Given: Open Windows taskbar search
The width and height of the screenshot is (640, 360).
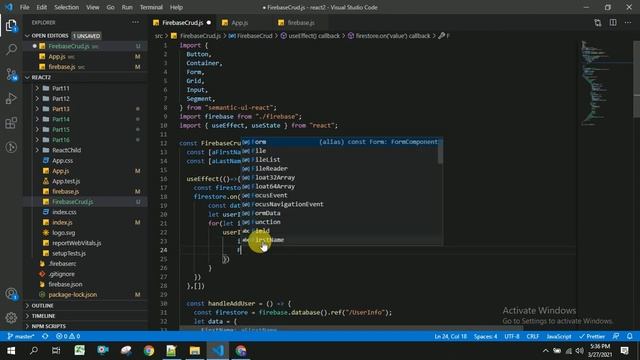Looking at the screenshot, I should [x=34, y=351].
